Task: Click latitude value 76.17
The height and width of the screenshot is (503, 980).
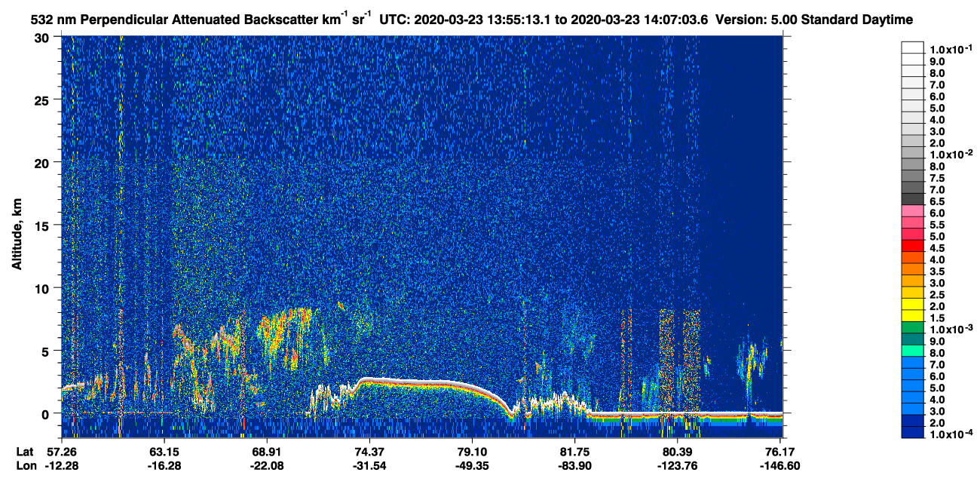Action: [779, 452]
